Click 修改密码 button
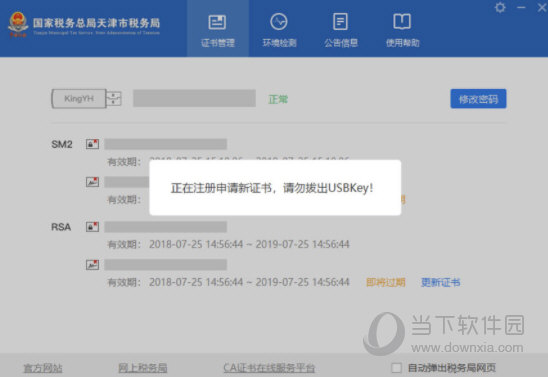Image resolution: width=548 pixels, height=377 pixels. pos(478,99)
